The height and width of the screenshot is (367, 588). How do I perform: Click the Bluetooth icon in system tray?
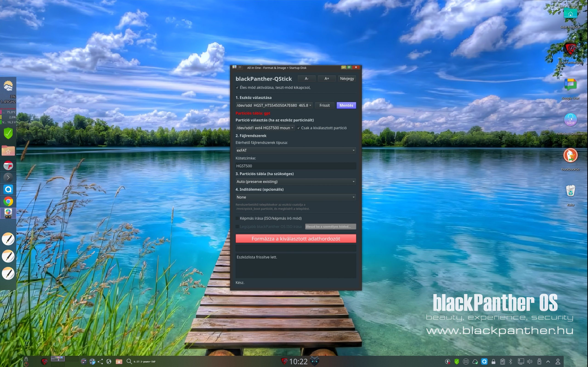coord(510,361)
